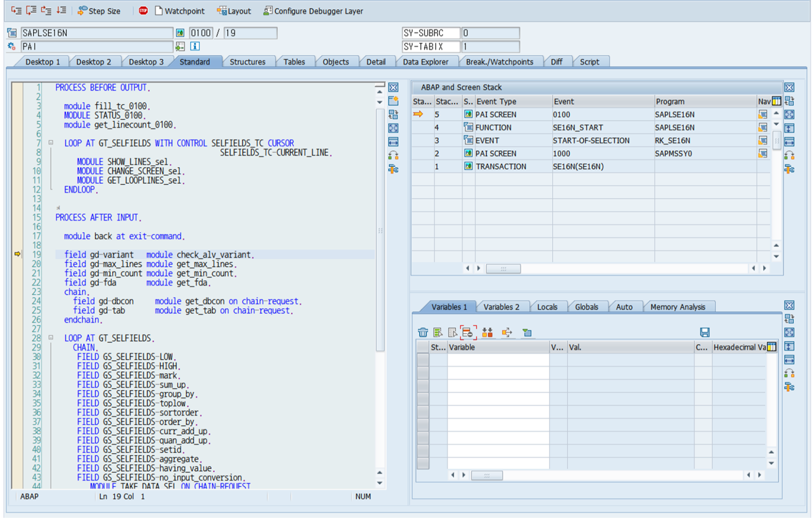Create a new Watchpoint
The image size is (812, 518).
(179, 11)
